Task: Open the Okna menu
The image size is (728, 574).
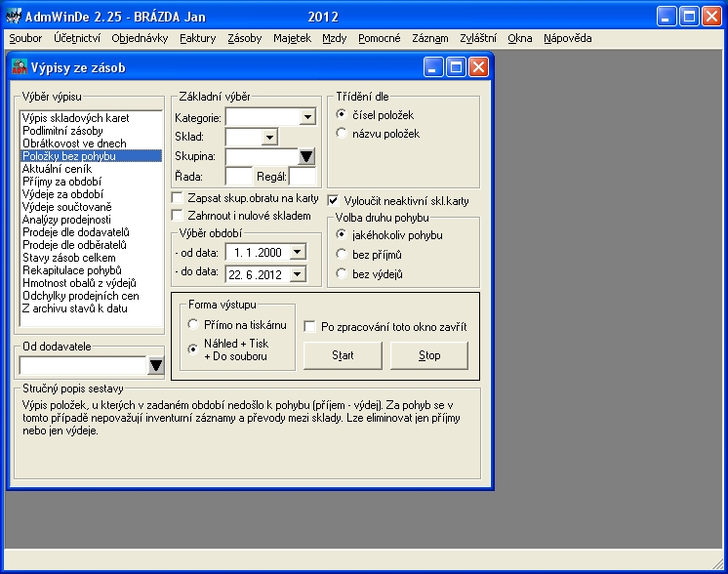Action: coord(519,38)
